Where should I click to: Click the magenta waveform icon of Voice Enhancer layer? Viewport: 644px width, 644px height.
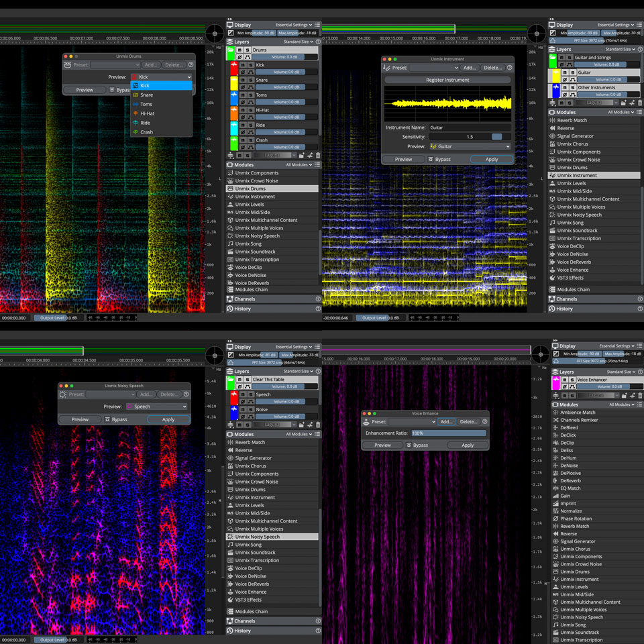(x=555, y=383)
